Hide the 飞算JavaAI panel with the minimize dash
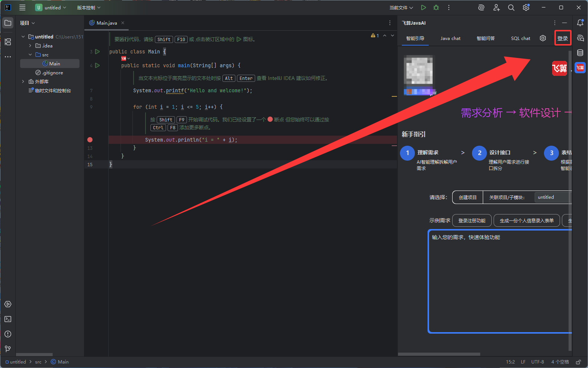This screenshot has height=368, width=588. pyautogui.click(x=564, y=23)
